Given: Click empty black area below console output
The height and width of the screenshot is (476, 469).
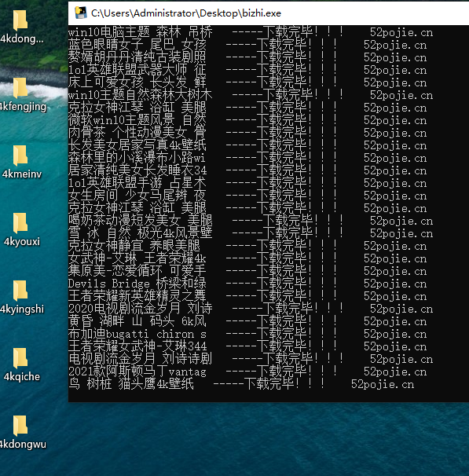Looking at the screenshot, I should click(269, 396).
